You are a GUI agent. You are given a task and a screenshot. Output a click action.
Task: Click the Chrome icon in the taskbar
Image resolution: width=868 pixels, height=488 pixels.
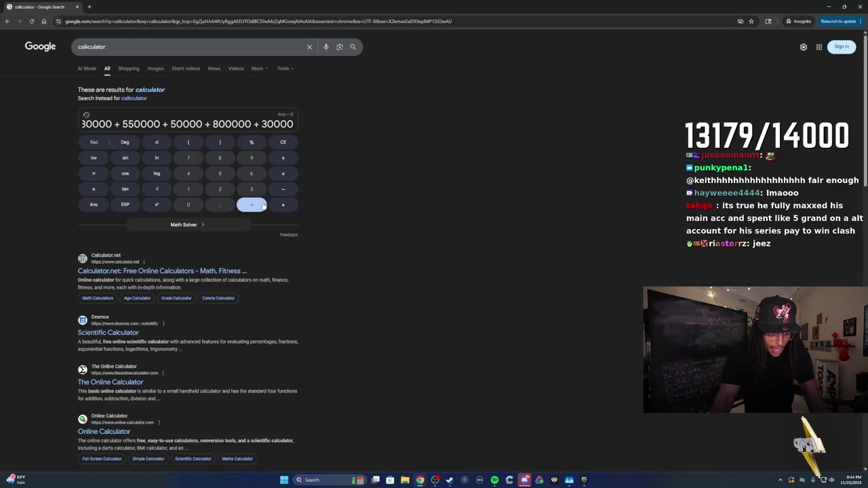420,480
